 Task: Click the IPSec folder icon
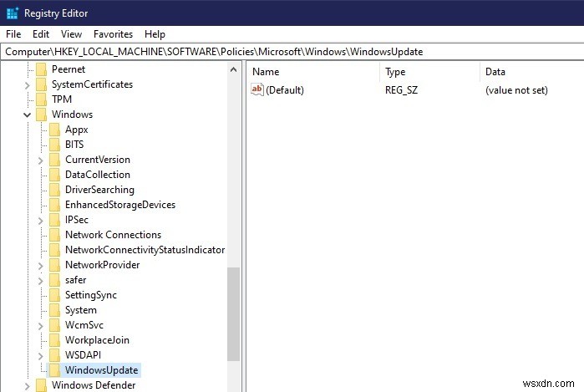point(55,220)
